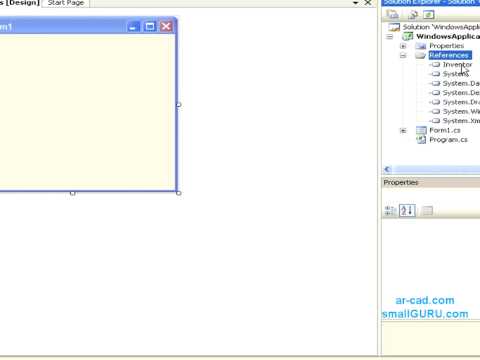Select the right-middle resize handle of Form1
480x360 pixels.
point(178,105)
